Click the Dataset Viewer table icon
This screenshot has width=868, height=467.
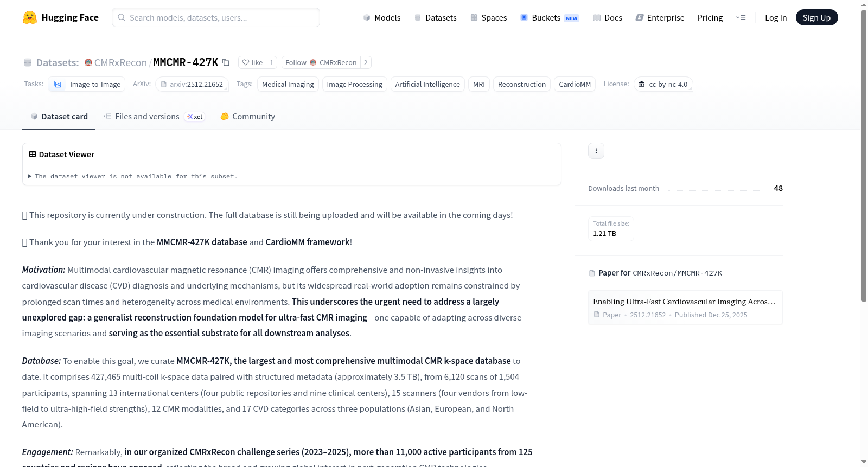(x=33, y=155)
